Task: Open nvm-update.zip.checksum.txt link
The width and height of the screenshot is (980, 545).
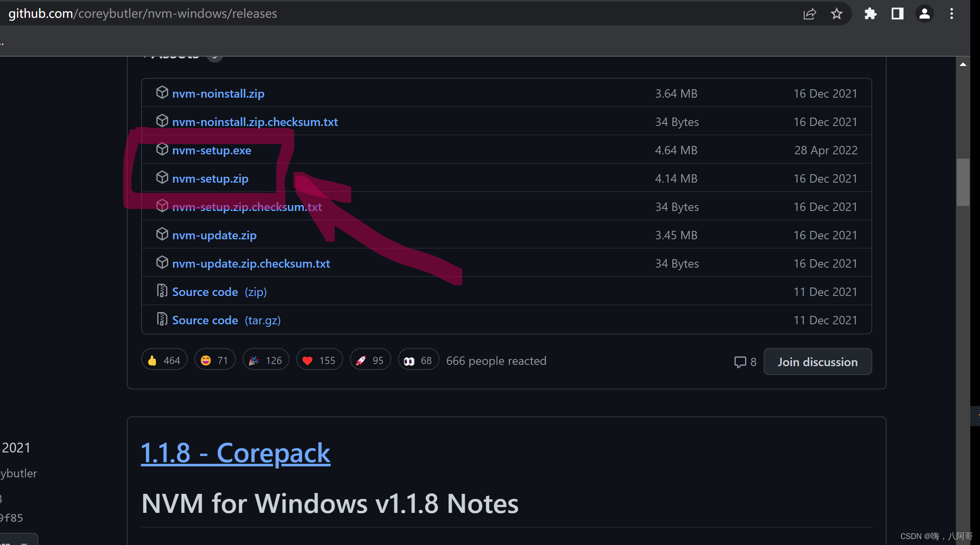Action: pyautogui.click(x=251, y=263)
